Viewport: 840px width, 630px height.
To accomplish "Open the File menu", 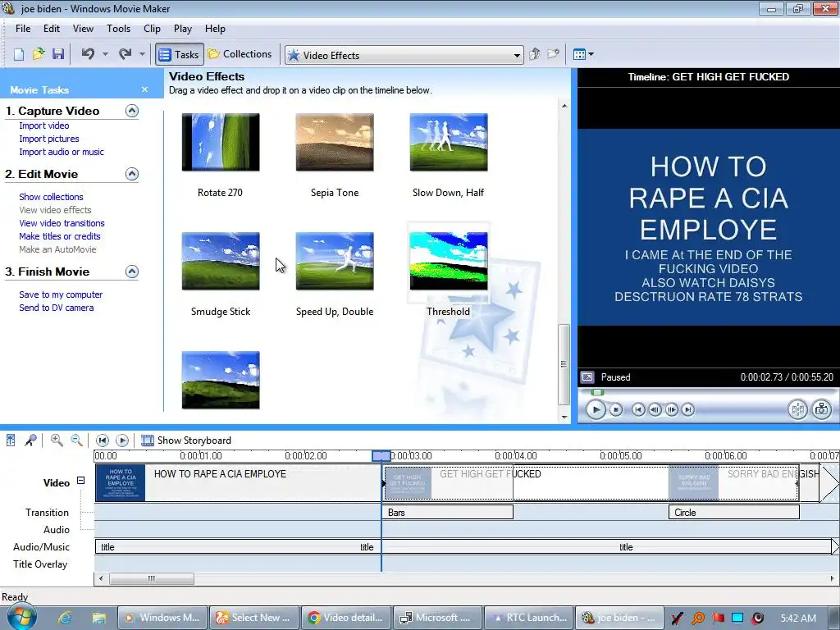I will click(x=23, y=29).
